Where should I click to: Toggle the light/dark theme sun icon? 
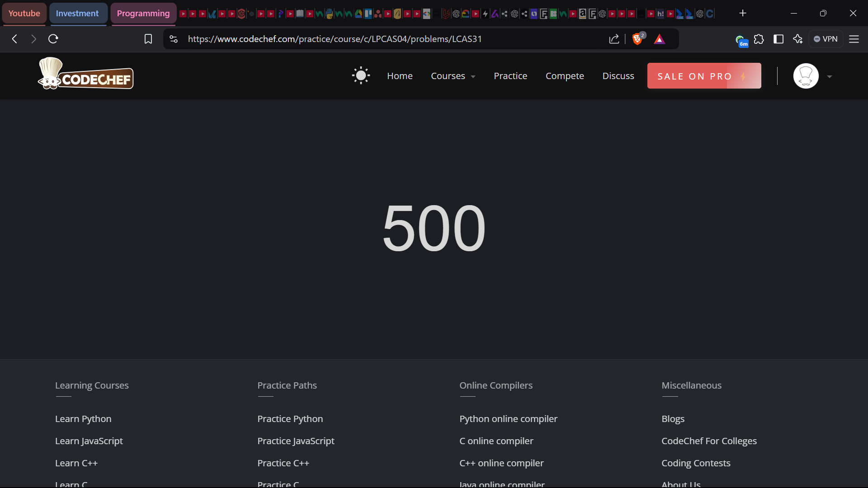tap(361, 76)
